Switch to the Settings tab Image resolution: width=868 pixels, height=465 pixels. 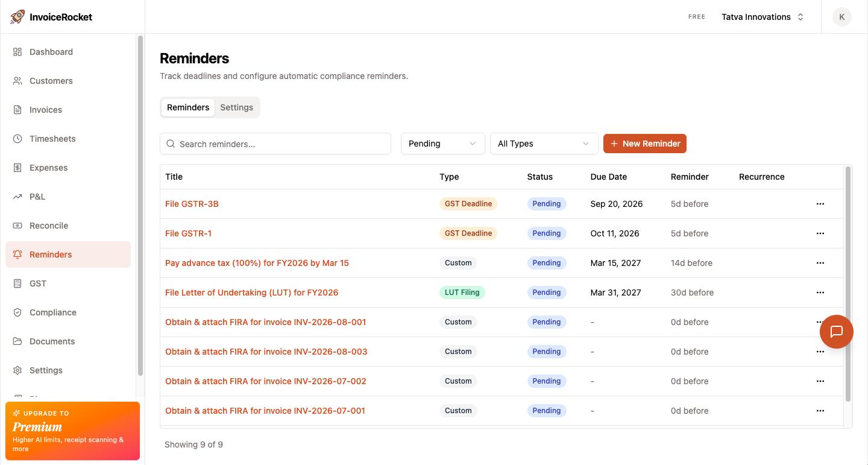pos(236,107)
